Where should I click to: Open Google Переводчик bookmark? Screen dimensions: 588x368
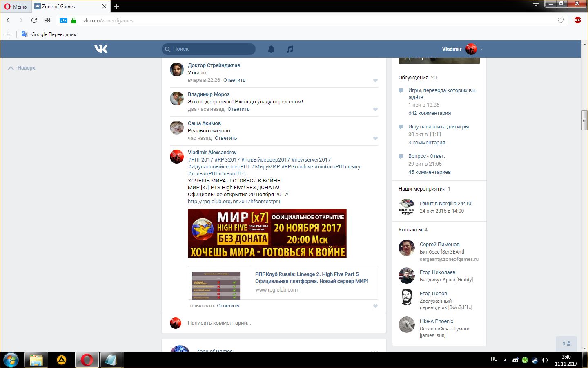[49, 34]
